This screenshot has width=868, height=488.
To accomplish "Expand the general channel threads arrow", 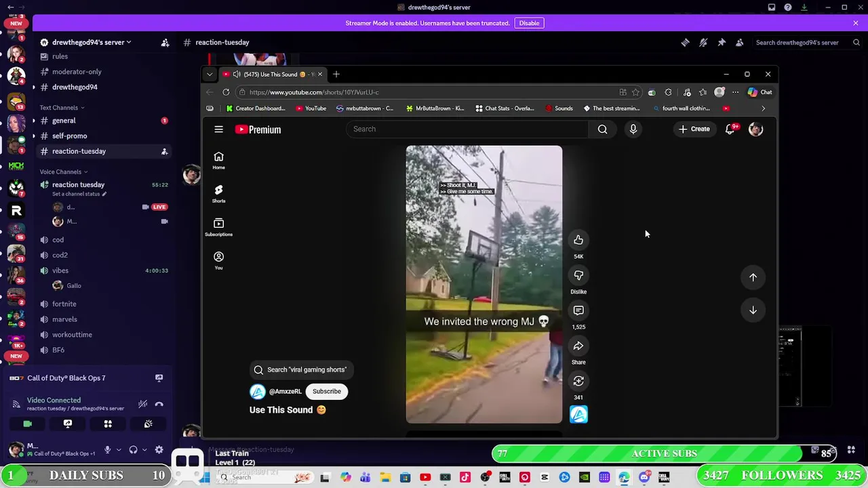I will (x=33, y=121).
